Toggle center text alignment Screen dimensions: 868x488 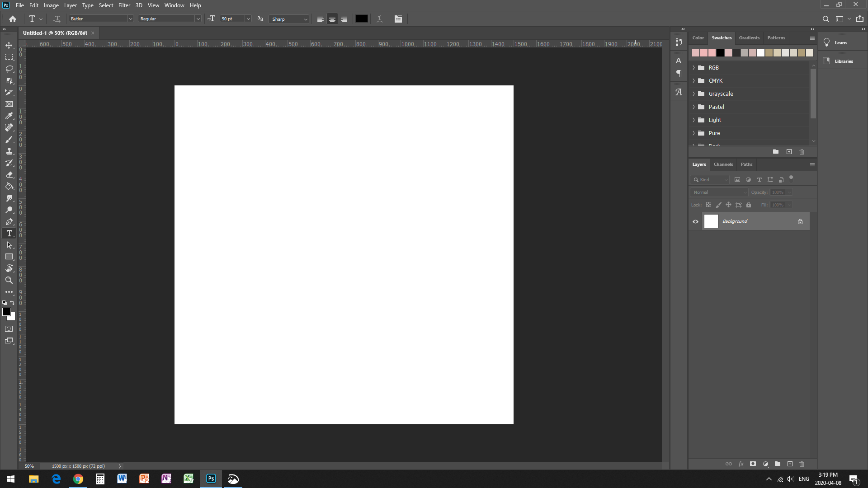332,19
